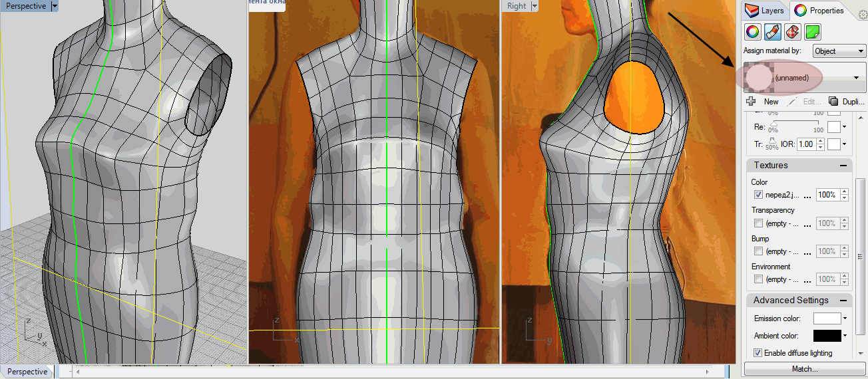Viewport: 868px width, 379px height.
Task: Click the Right viewport title label
Action: 517,6
